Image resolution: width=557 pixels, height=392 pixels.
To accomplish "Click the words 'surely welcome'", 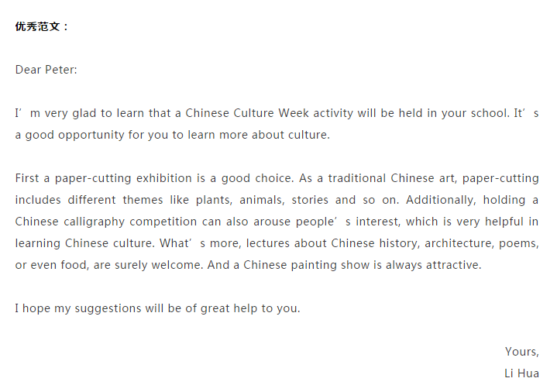I will pyautogui.click(x=143, y=265).
